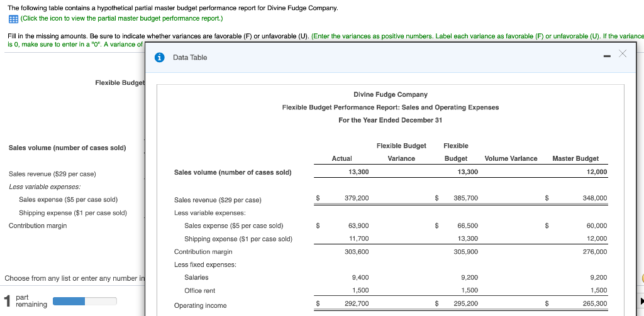Viewport: 644px width, 316px height.
Task: Select Master Budget sales volume 12,000
Action: click(597, 172)
